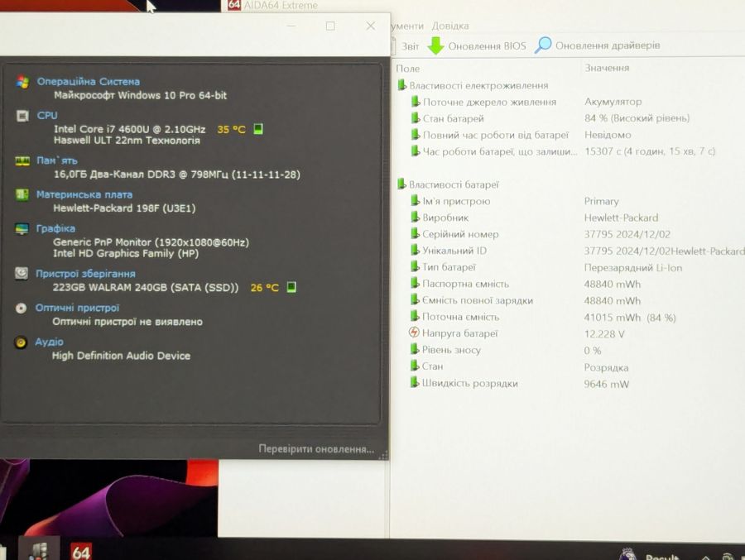Click battery icon next to Рівень зносу
745x560 pixels.
[x=415, y=349]
